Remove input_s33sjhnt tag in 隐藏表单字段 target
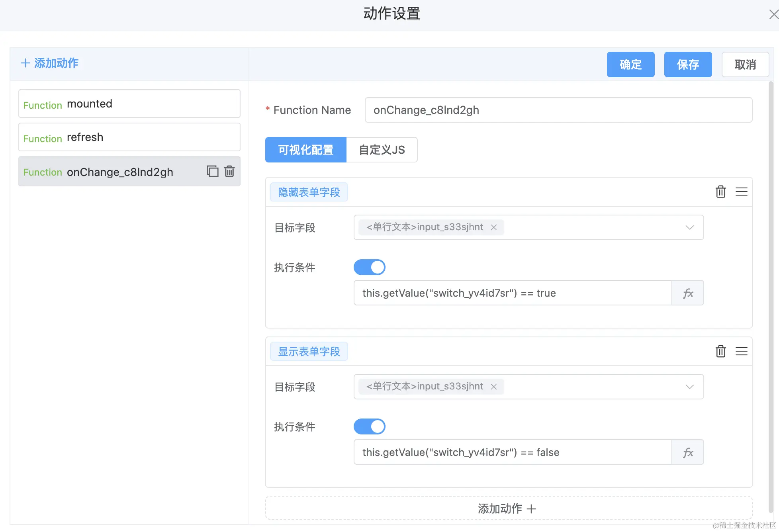Image resolution: width=779 pixels, height=532 pixels. (494, 227)
